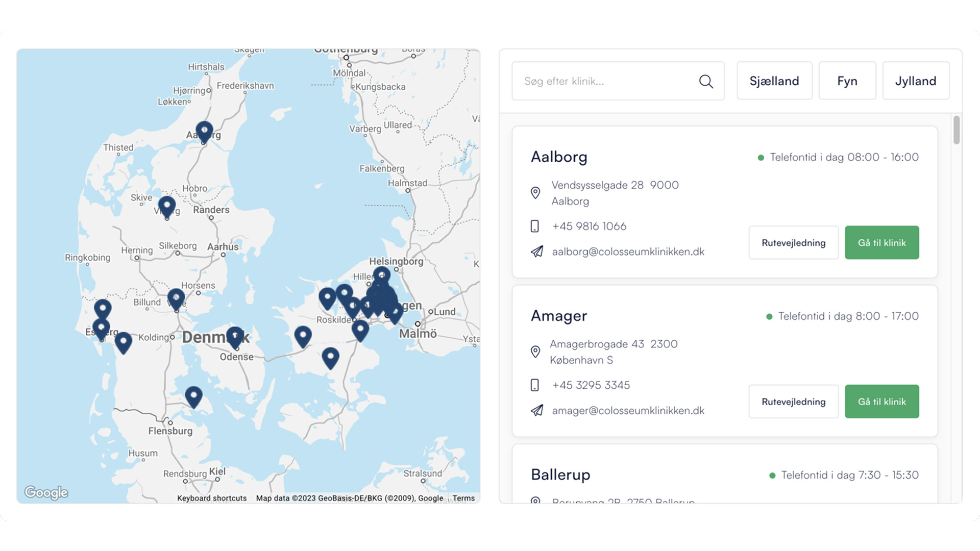The width and height of the screenshot is (980, 551).
Task: Click phone number +45 3295 3345
Action: [591, 385]
